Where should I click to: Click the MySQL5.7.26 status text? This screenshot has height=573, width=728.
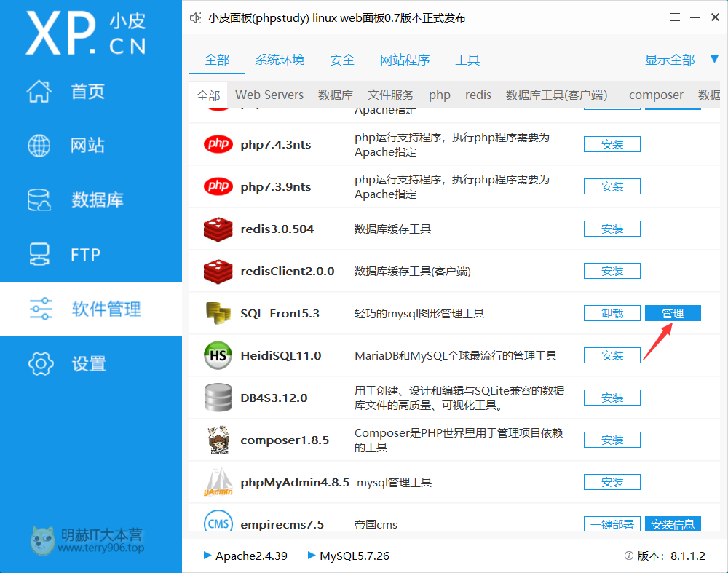(x=355, y=556)
